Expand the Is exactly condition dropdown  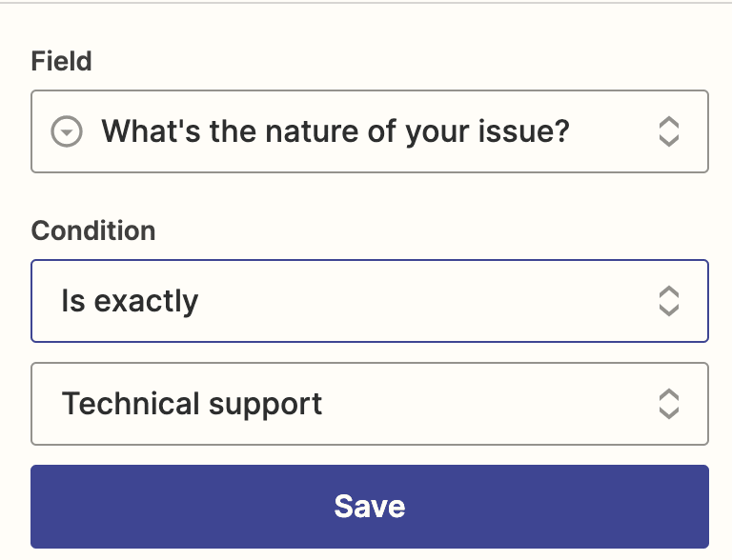coord(370,301)
